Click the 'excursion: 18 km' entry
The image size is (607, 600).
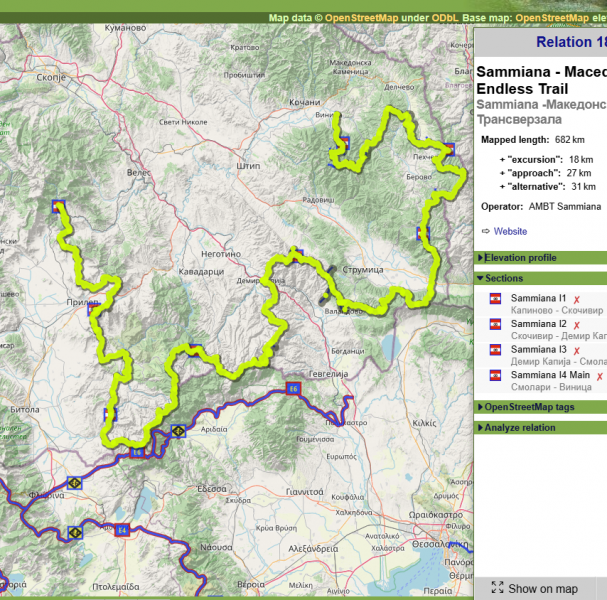546,159
